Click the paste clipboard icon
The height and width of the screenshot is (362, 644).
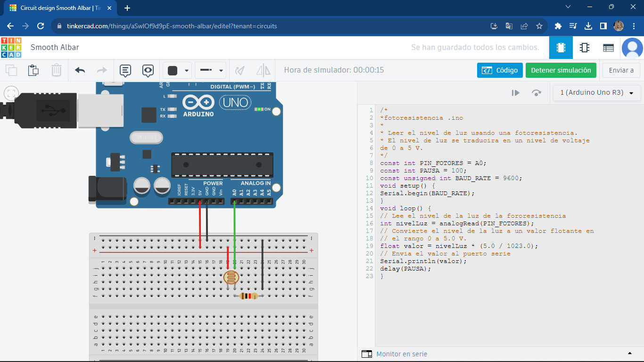(x=33, y=71)
